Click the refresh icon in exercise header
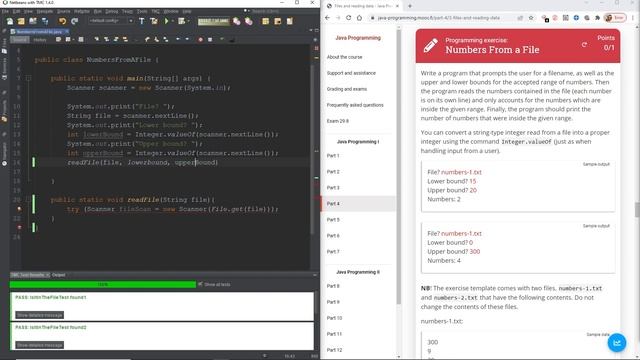 (584, 44)
